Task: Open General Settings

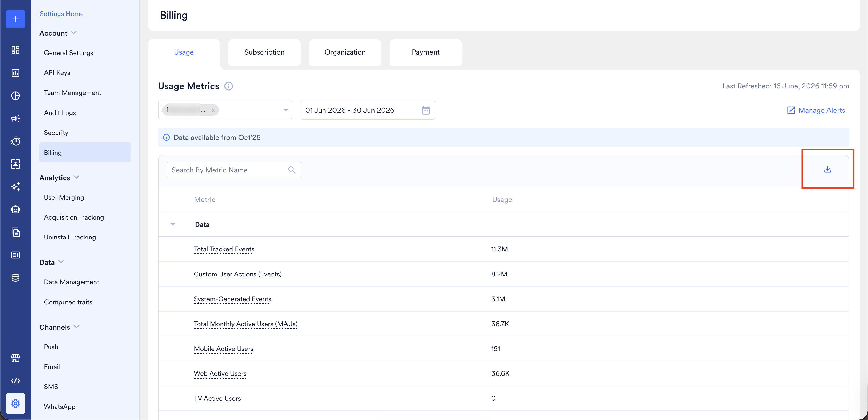Action: pos(69,53)
